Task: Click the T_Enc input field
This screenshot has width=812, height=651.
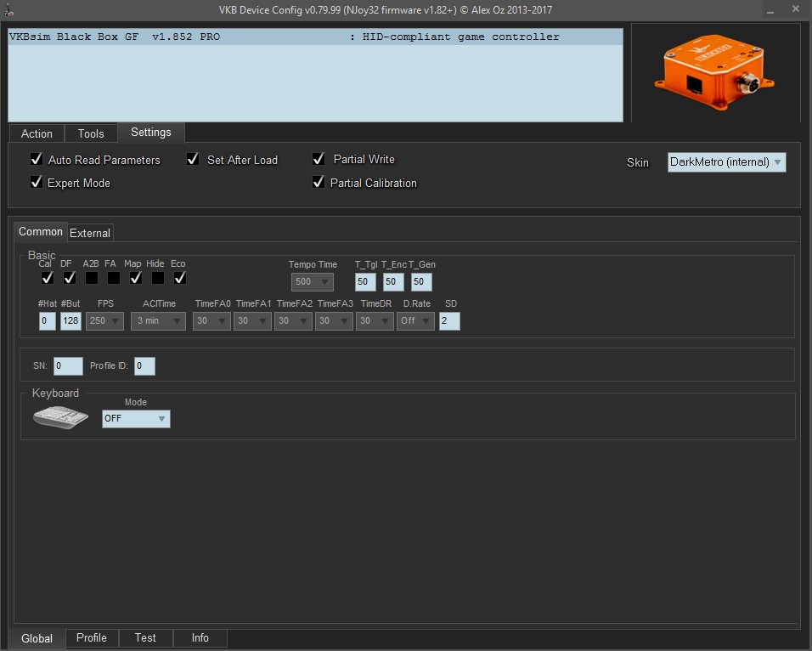Action: coord(393,282)
